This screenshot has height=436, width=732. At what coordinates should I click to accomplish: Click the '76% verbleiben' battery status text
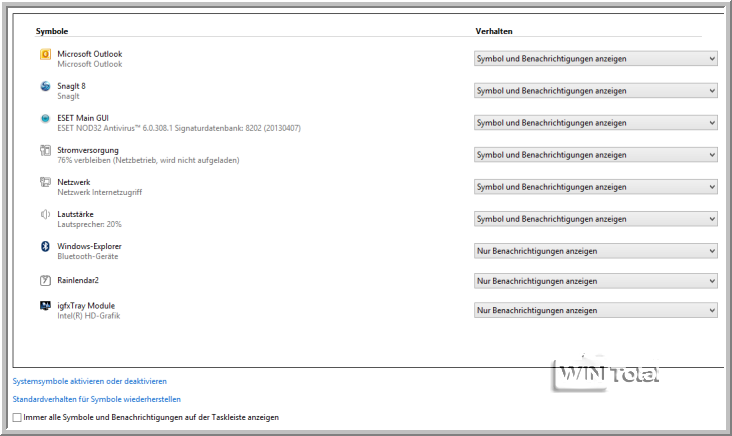[x=148, y=161]
